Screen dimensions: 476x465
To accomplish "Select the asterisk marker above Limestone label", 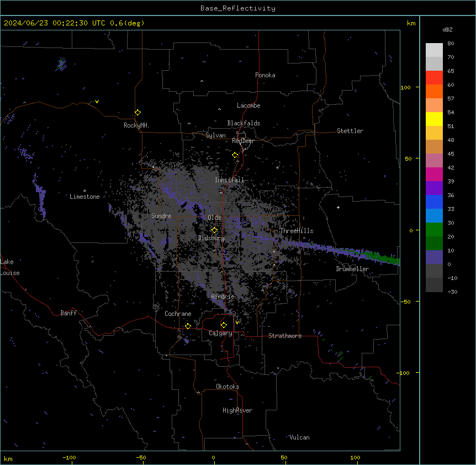I will point(84,191).
